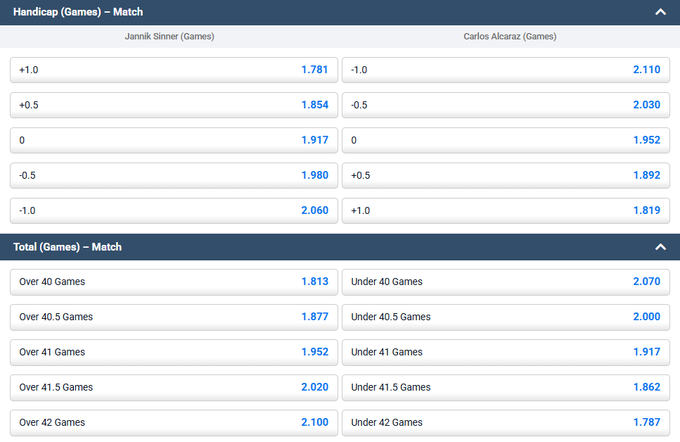Select Over 40 Games at 1.813

click(x=173, y=282)
